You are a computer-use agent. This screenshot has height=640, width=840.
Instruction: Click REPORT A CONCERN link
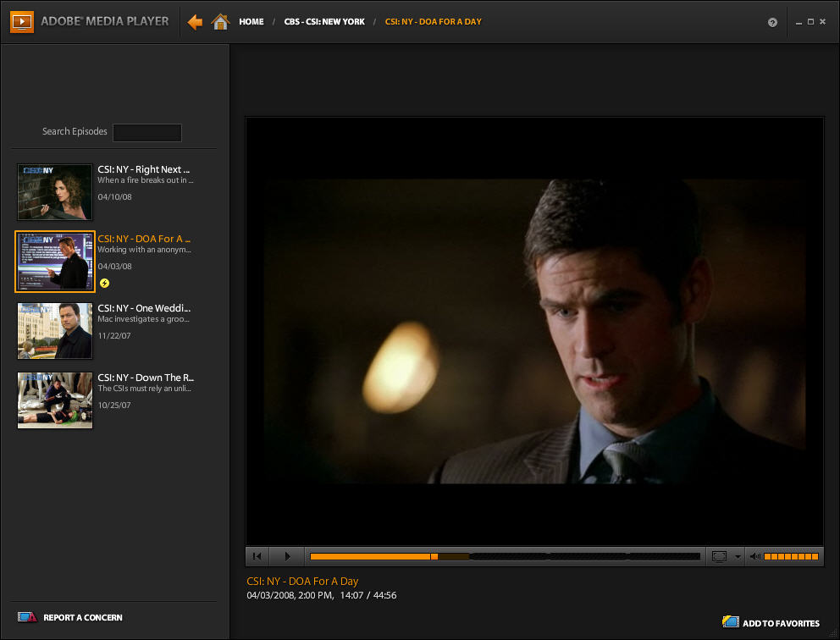click(x=83, y=617)
